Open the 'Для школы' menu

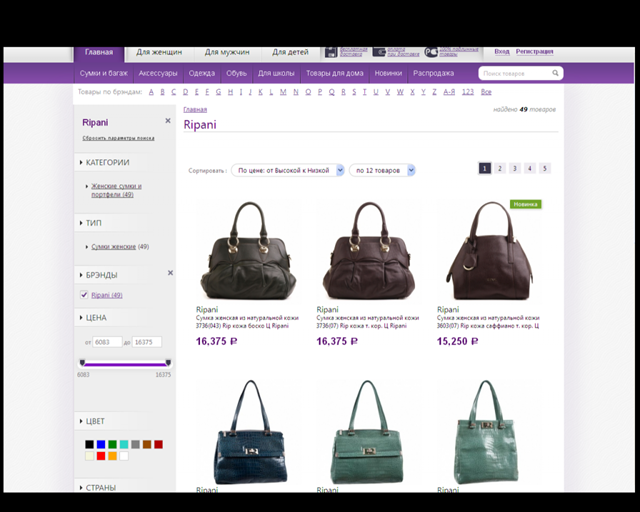click(276, 73)
